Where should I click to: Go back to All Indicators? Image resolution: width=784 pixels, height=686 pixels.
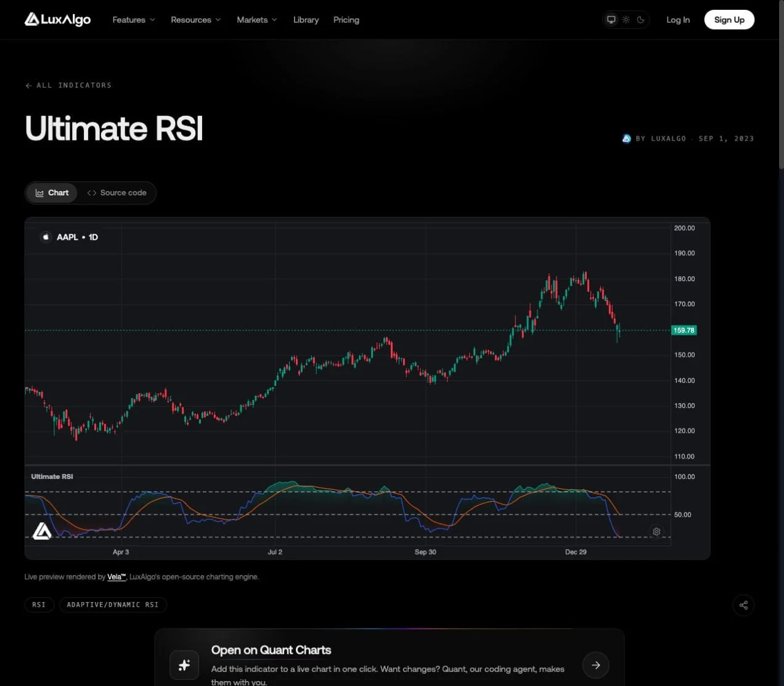[x=68, y=85]
